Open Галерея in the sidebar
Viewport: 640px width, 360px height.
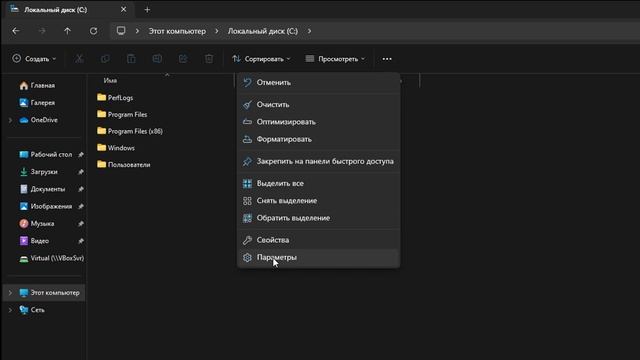tap(37, 102)
